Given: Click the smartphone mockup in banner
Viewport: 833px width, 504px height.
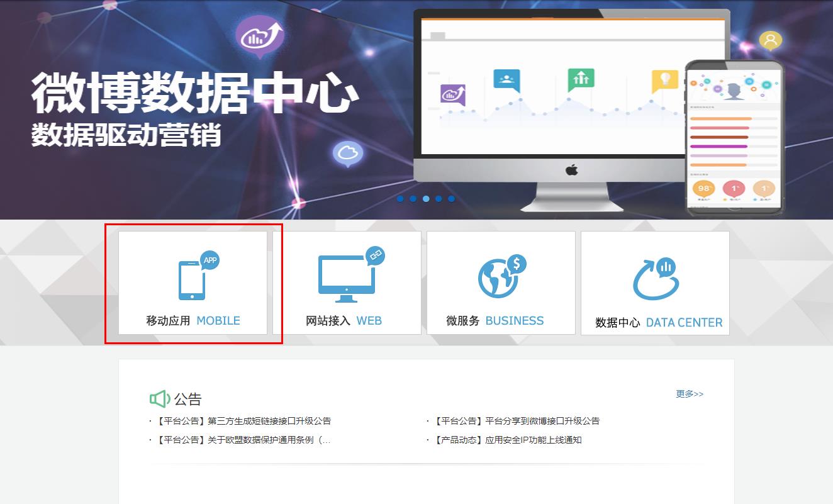Looking at the screenshot, I should (x=734, y=137).
